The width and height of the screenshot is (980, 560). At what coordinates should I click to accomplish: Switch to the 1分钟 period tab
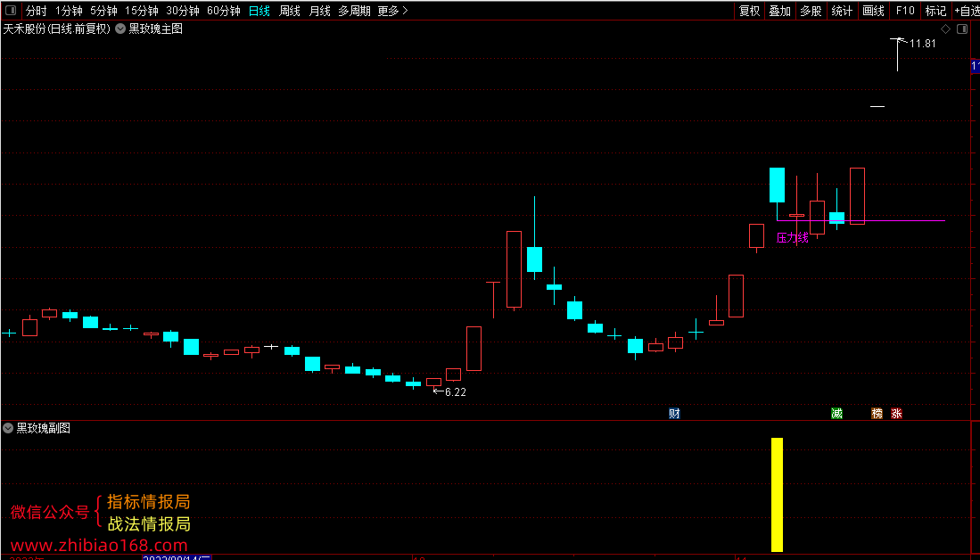[69, 11]
